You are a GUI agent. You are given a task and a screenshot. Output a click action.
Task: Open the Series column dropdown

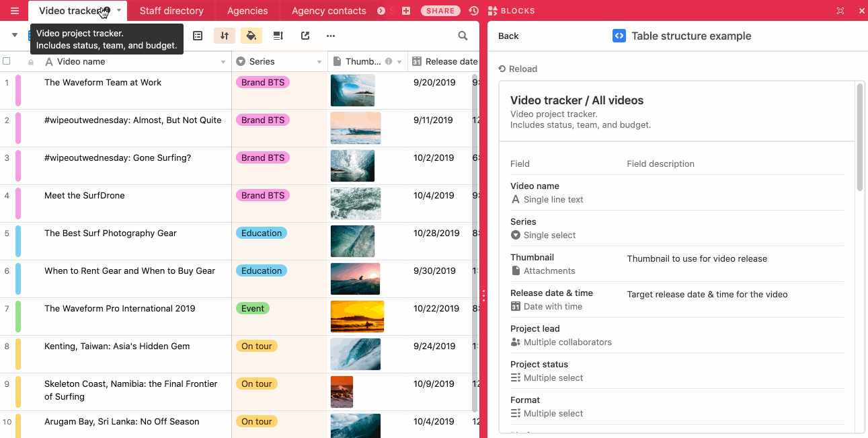[319, 62]
